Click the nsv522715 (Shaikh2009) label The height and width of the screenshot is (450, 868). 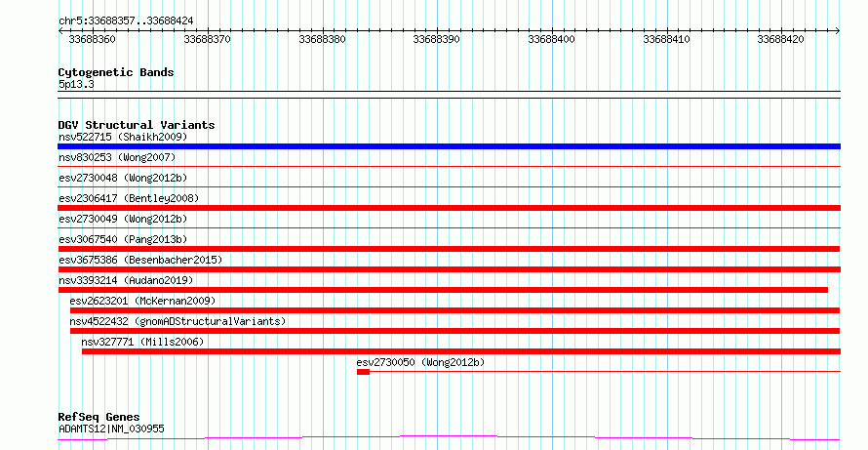123,137
